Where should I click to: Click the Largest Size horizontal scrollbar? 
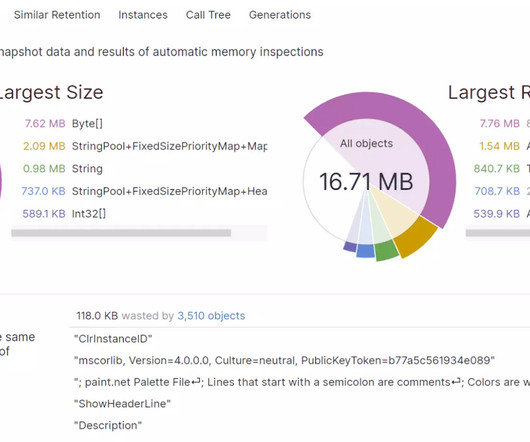(121, 233)
